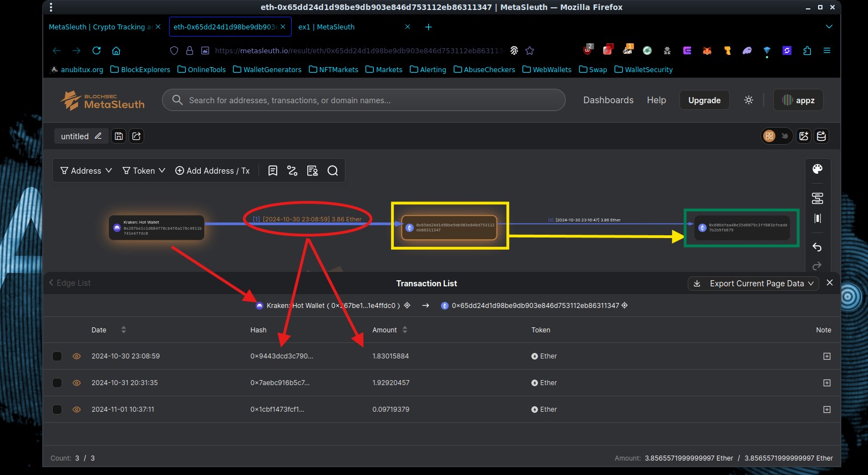Check the 2024-10-31 20:31:35 row checkbox
This screenshot has height=475, width=868.
57,383
